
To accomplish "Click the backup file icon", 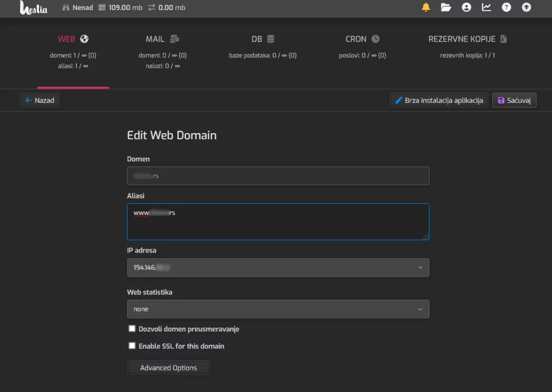I will [503, 39].
